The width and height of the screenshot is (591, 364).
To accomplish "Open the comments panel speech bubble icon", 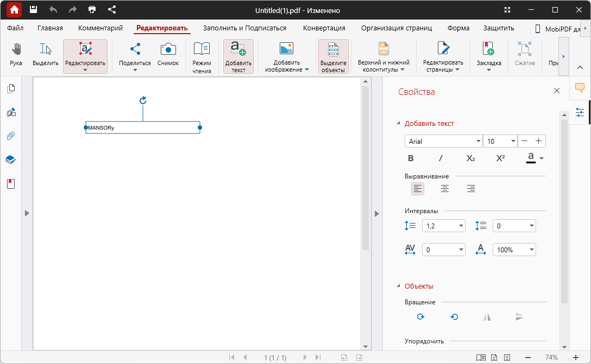I will (580, 88).
